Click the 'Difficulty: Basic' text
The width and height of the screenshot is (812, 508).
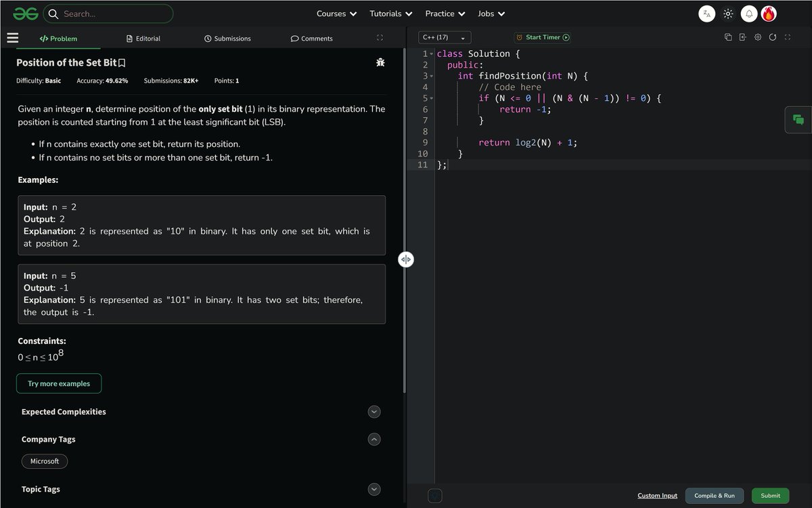[x=39, y=81]
